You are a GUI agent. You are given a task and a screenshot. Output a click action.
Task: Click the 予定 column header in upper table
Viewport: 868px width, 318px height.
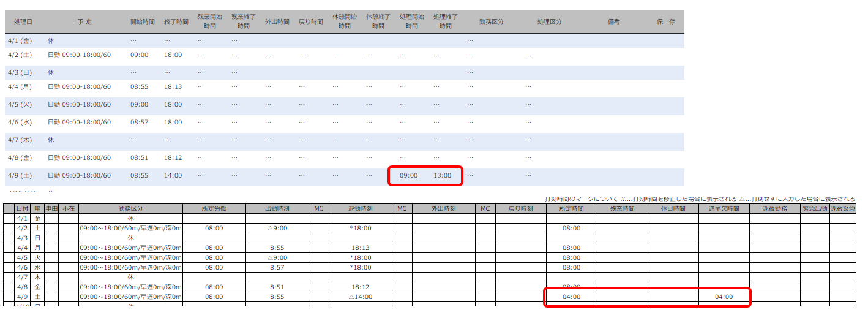84,21
